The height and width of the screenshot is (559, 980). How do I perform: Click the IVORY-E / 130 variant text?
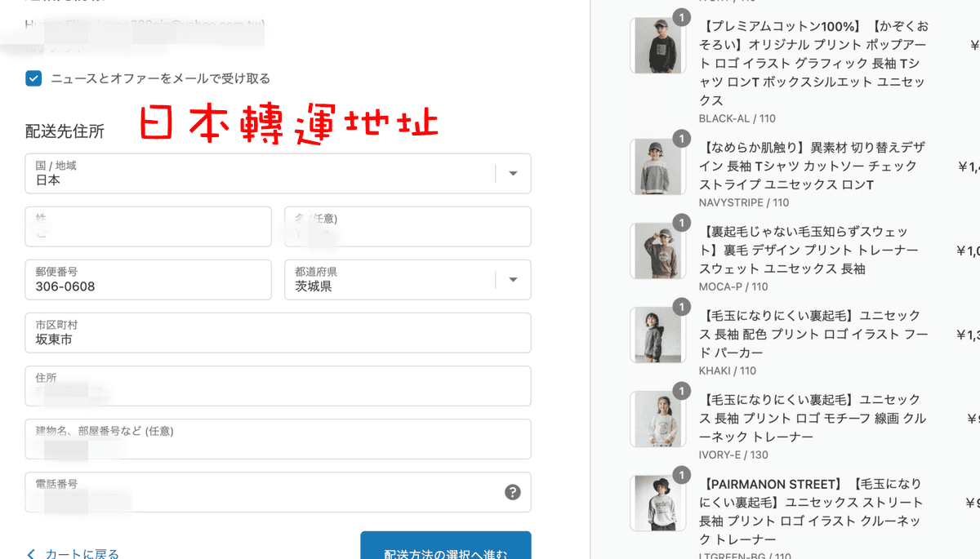[x=733, y=455]
